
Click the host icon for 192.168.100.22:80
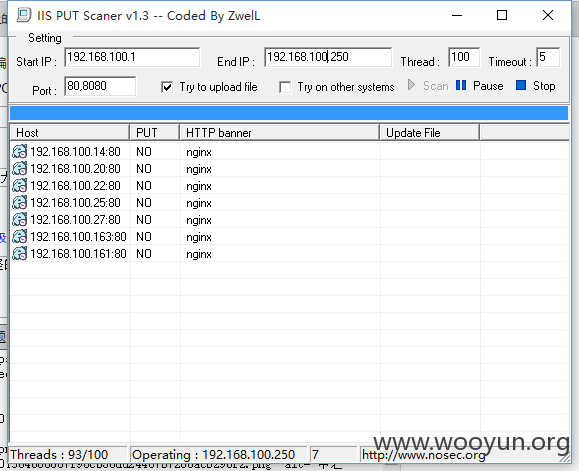[x=20, y=185]
